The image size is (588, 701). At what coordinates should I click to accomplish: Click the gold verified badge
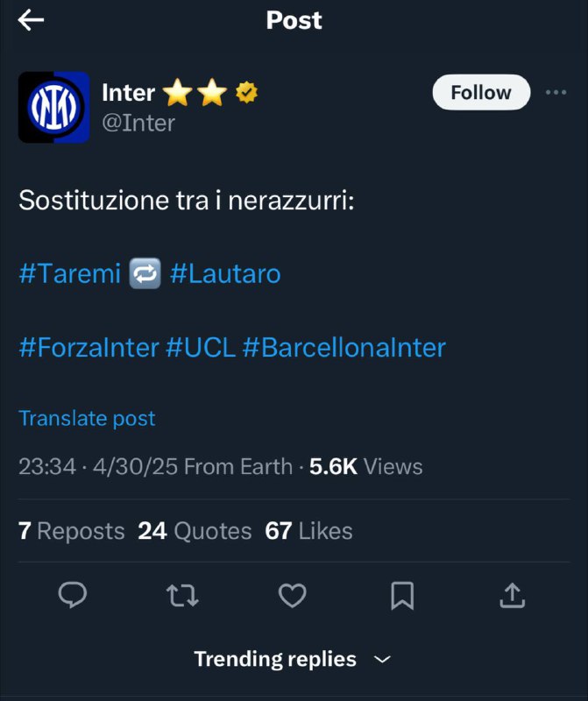tap(246, 92)
